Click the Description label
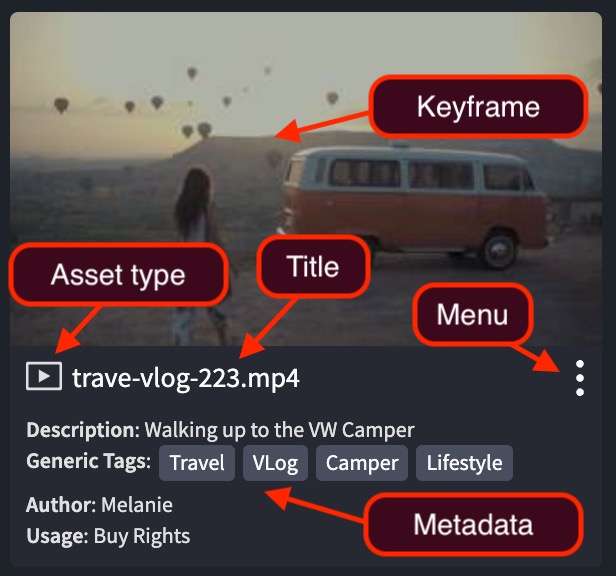 (x=83, y=430)
